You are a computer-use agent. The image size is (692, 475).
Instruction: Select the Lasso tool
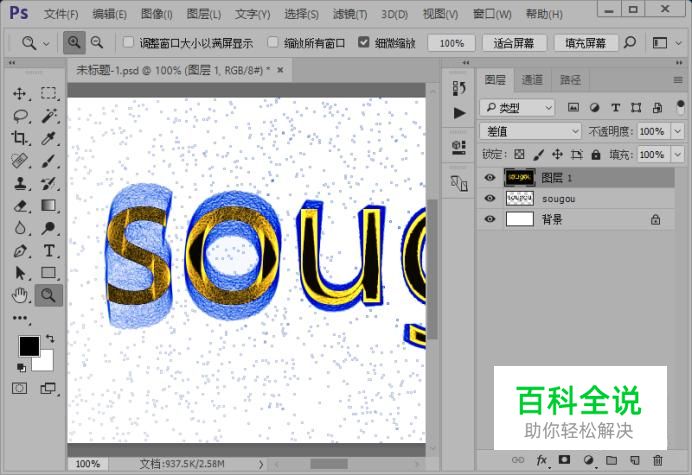point(20,116)
